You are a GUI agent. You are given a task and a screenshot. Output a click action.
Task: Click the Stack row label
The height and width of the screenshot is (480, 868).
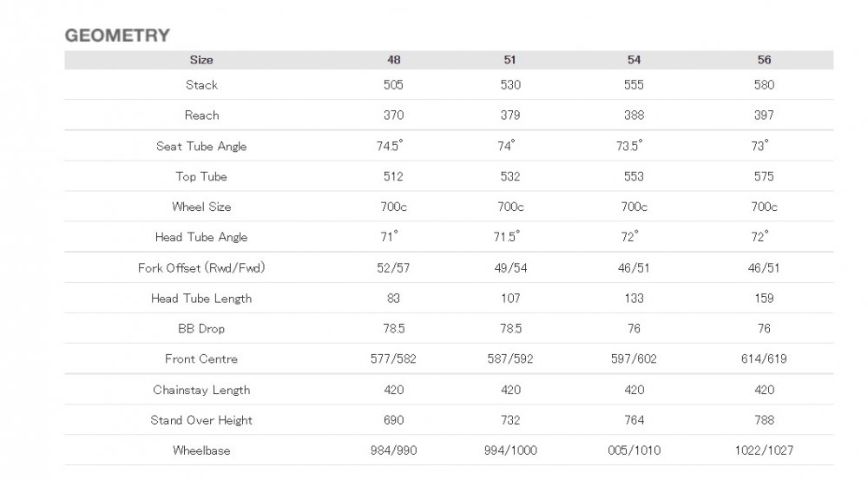point(201,85)
